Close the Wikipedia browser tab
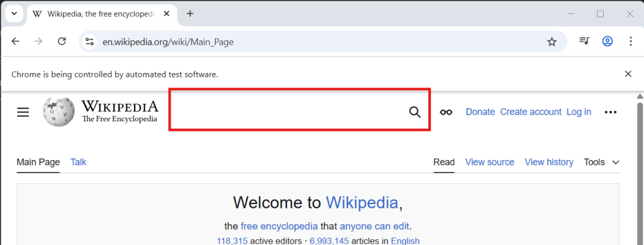 pyautogui.click(x=166, y=14)
